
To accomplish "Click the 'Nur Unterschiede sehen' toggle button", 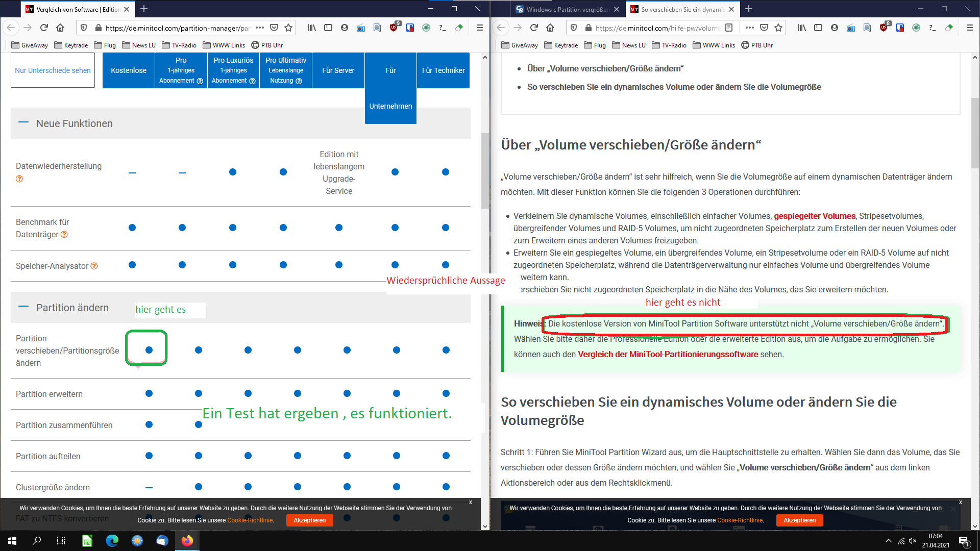I will [x=53, y=70].
